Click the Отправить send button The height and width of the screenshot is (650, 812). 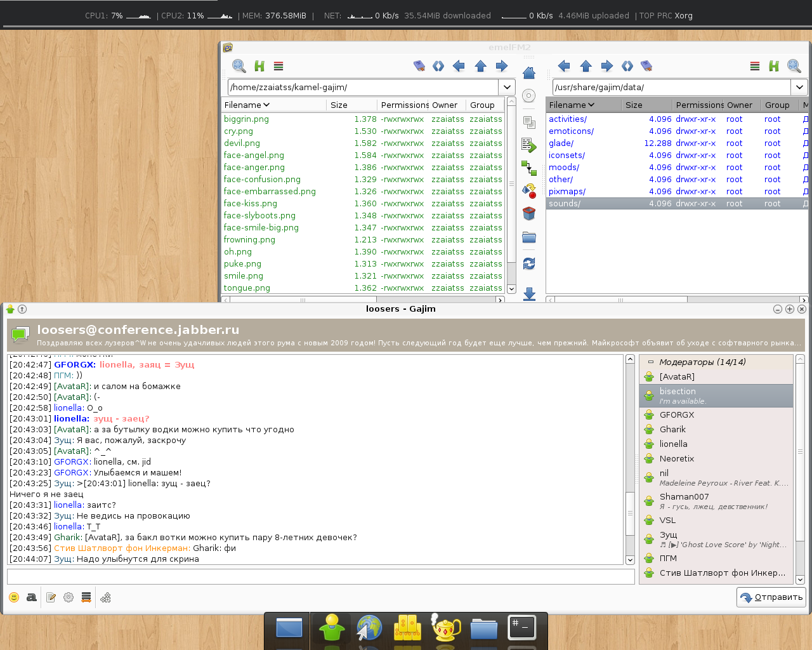click(x=771, y=597)
